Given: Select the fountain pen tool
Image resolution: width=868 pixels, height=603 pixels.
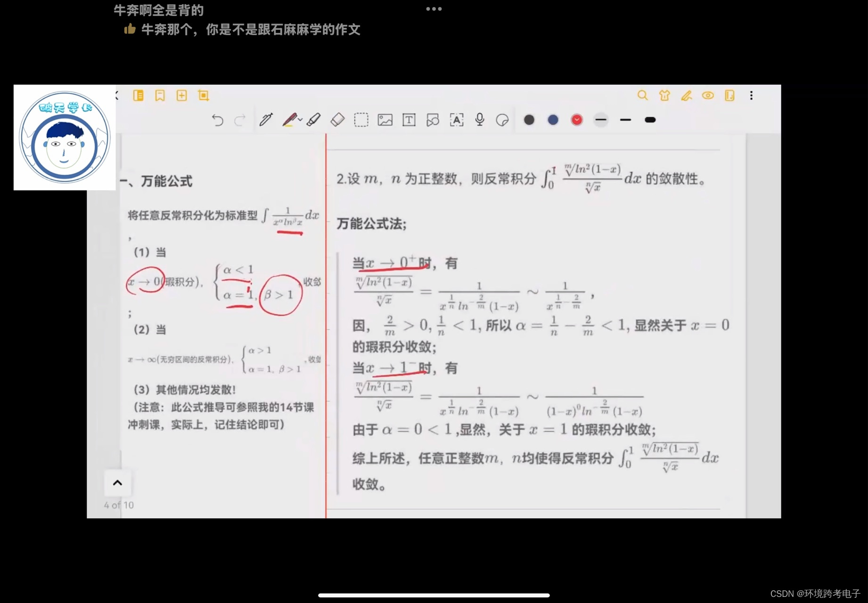Looking at the screenshot, I should click(266, 120).
